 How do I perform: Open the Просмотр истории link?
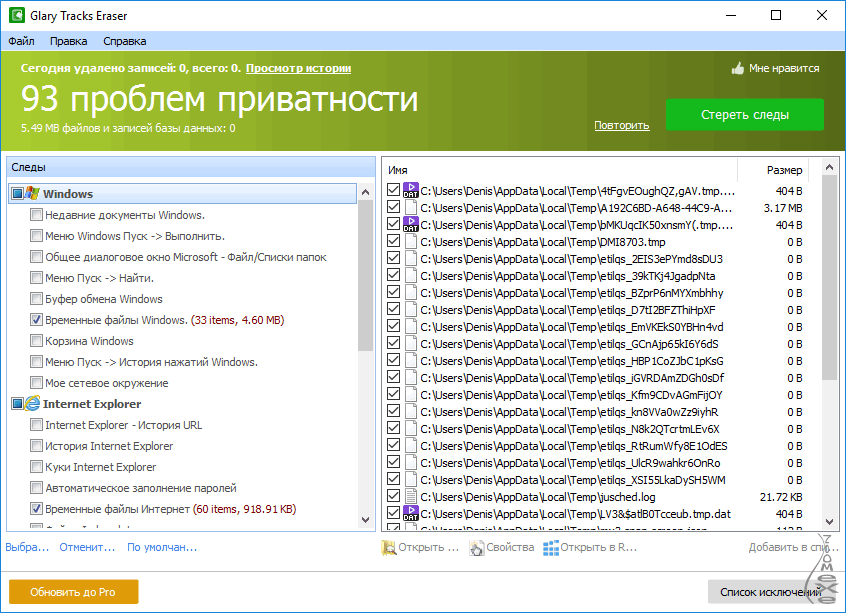coord(298,69)
